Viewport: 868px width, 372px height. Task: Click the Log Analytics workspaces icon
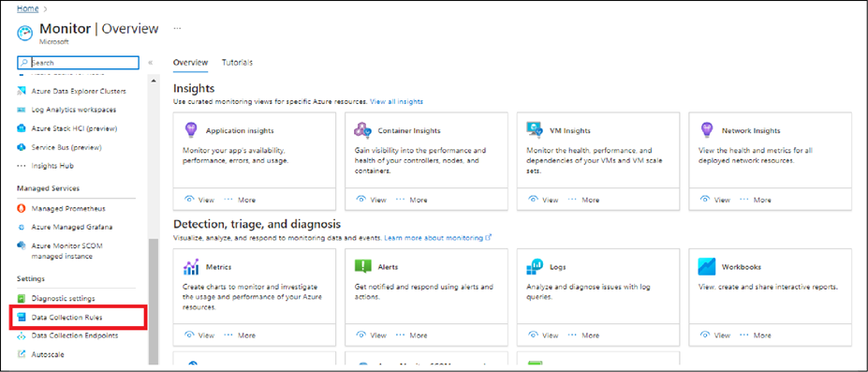click(x=22, y=110)
